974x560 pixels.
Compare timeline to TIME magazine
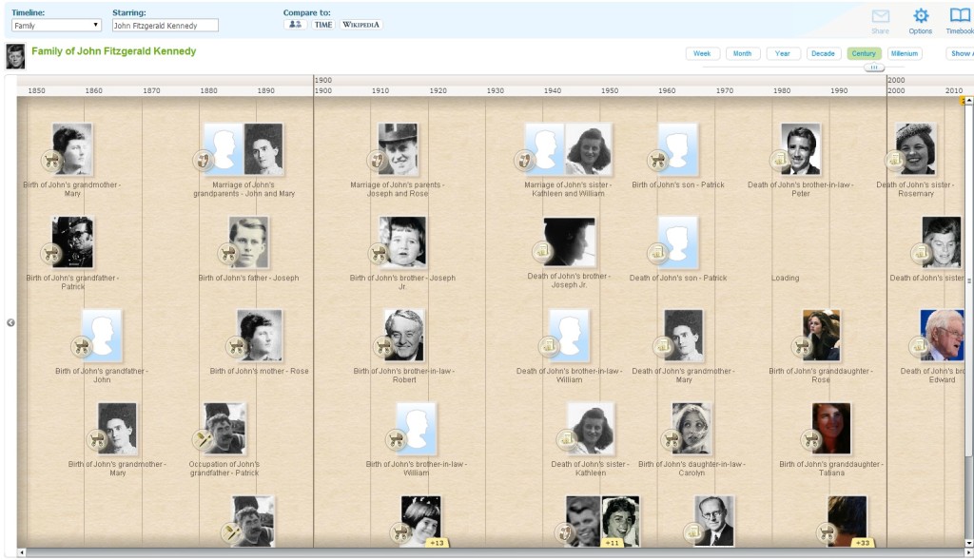click(x=323, y=25)
